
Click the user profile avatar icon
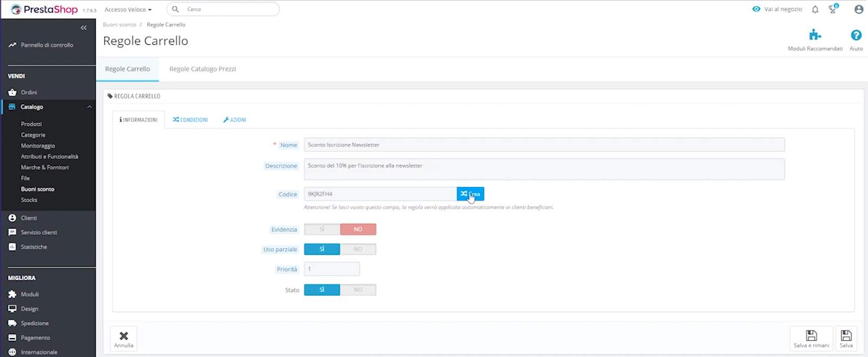coord(858,9)
